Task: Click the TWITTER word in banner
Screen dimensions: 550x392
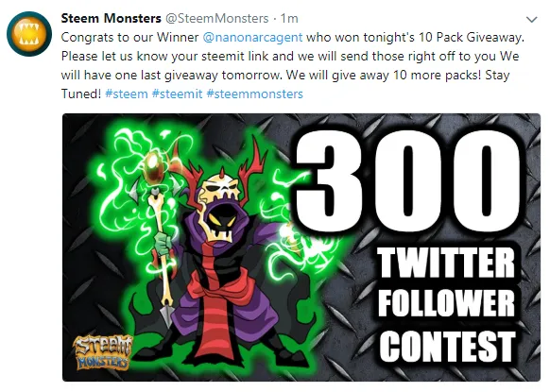Action: pos(446,262)
